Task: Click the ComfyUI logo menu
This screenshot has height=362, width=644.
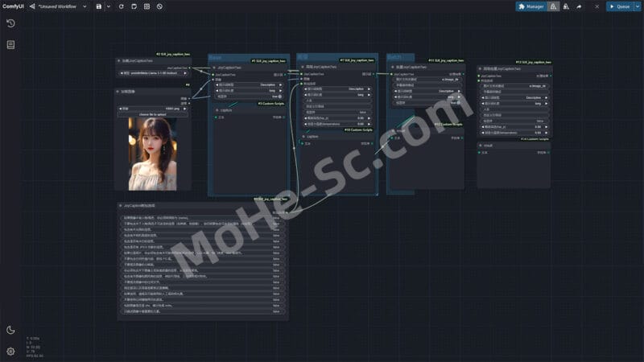Action: click(x=12, y=6)
